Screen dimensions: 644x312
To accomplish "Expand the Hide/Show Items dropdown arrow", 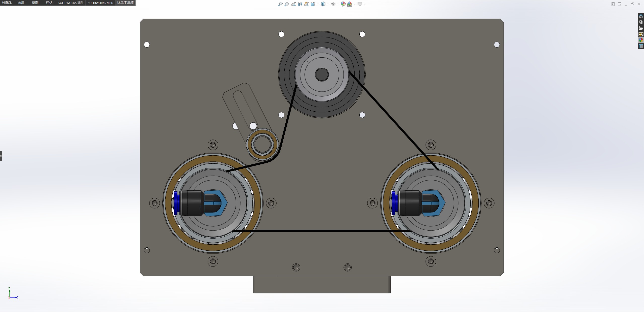I will [338, 4].
